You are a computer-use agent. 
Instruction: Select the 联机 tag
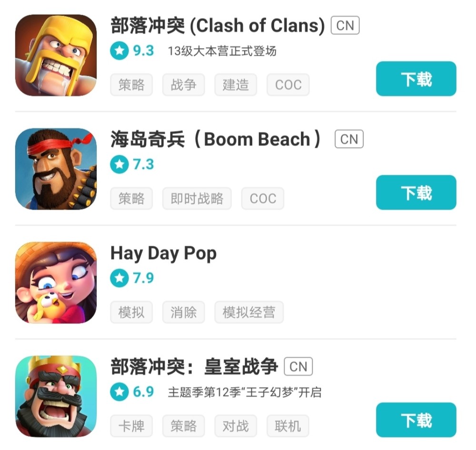tap(288, 426)
